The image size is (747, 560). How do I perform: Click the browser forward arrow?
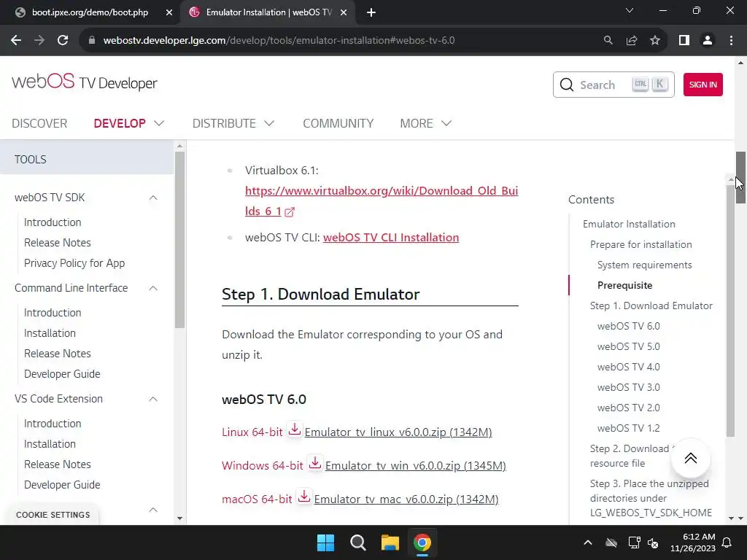pyautogui.click(x=39, y=41)
